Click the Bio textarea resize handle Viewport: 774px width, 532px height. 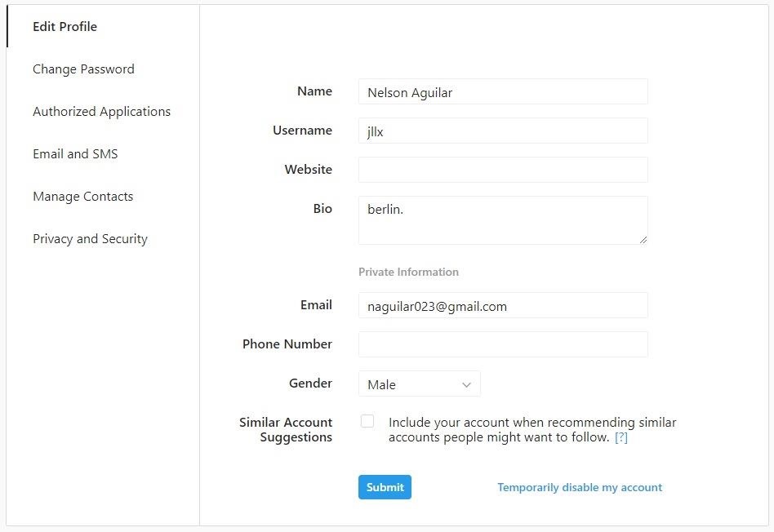click(643, 241)
